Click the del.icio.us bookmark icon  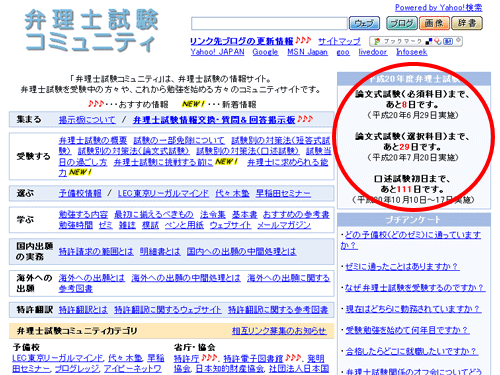coord(429,41)
